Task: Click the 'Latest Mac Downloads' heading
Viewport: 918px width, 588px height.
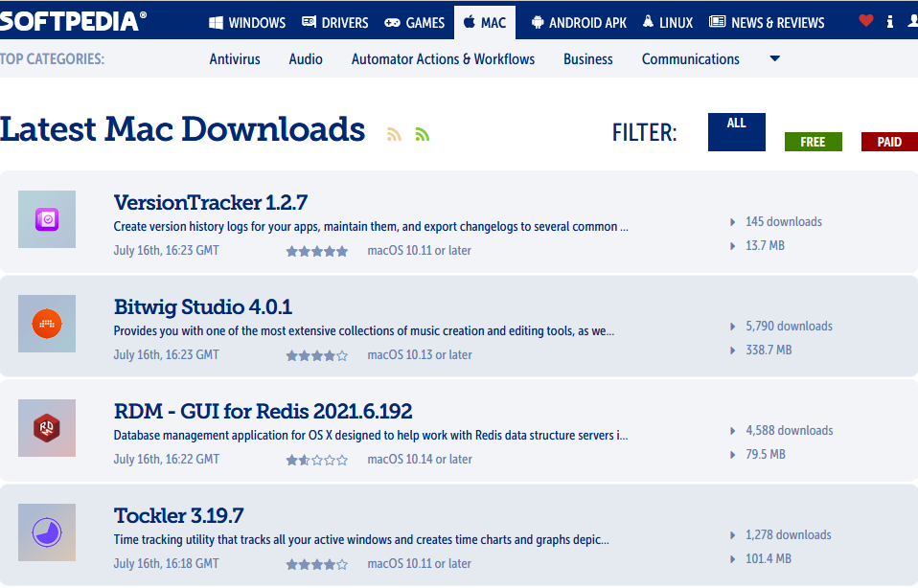Action: click(183, 129)
